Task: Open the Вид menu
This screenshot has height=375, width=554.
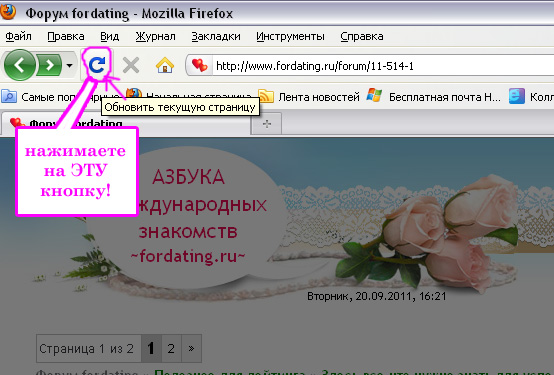Action: (110, 36)
